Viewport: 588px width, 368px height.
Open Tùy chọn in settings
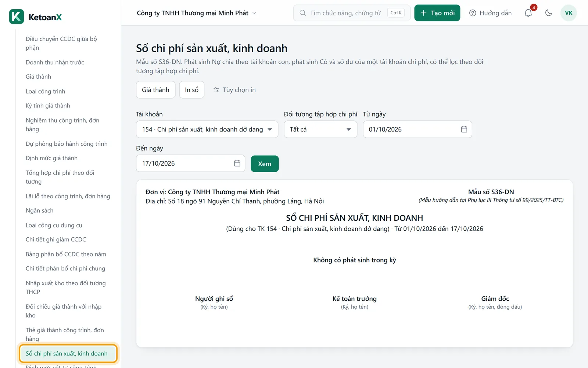click(234, 90)
